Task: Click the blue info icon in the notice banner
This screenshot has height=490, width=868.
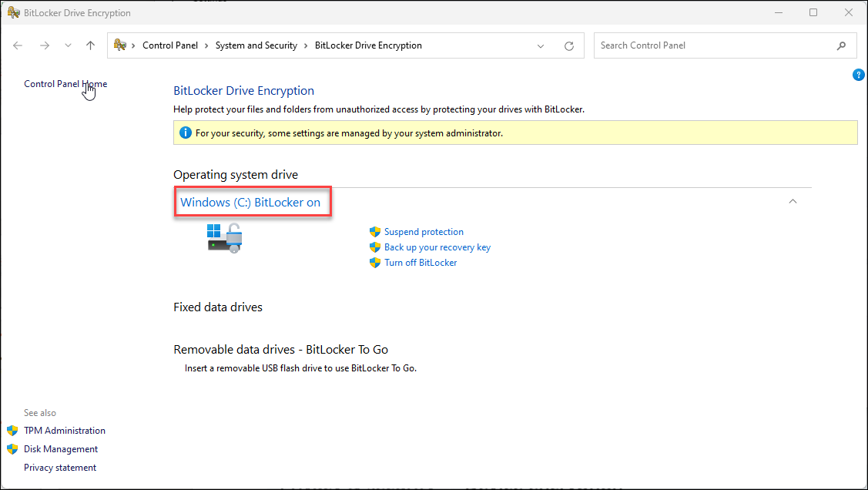Action: [186, 132]
